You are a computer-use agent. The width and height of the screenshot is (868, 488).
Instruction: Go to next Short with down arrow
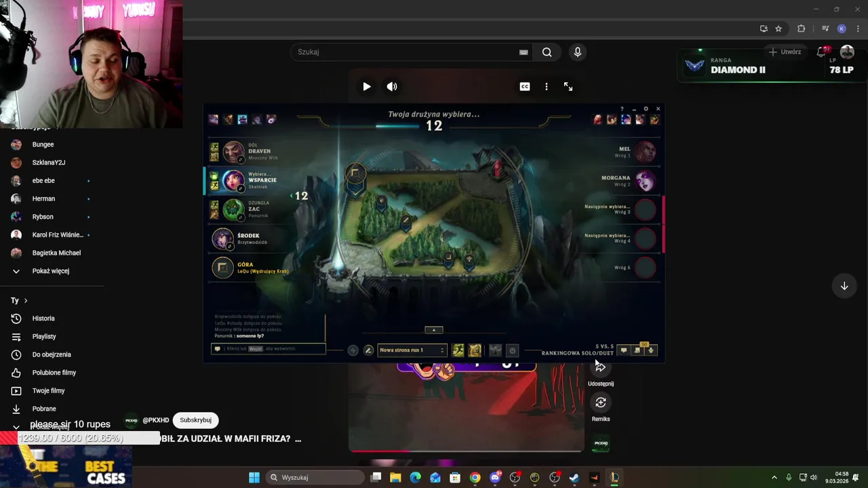pyautogui.click(x=844, y=286)
